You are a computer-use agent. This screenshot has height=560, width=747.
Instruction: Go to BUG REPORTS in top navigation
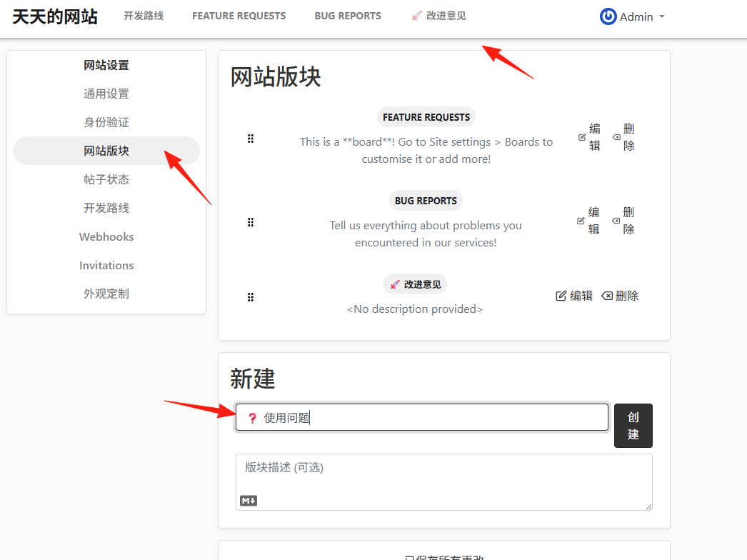coord(348,16)
